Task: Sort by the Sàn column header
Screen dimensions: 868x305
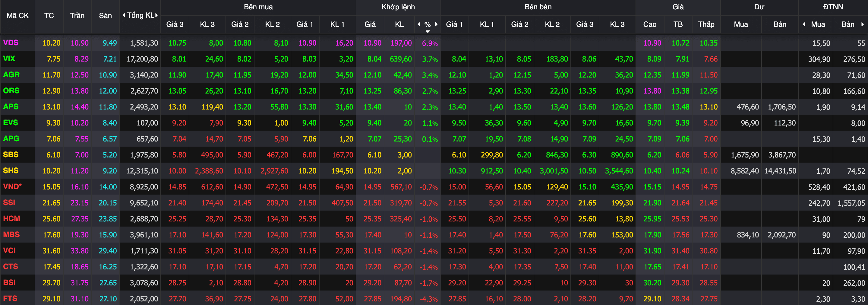Action: [106, 15]
